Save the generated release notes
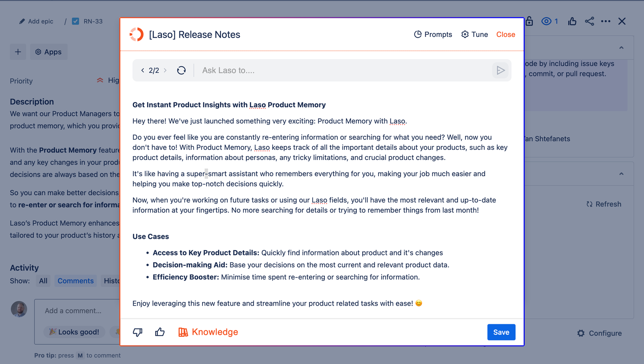This screenshot has width=644, height=364. point(501,332)
